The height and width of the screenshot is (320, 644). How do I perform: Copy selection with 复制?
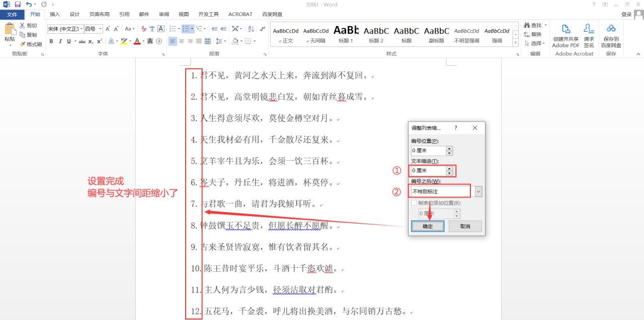point(28,35)
